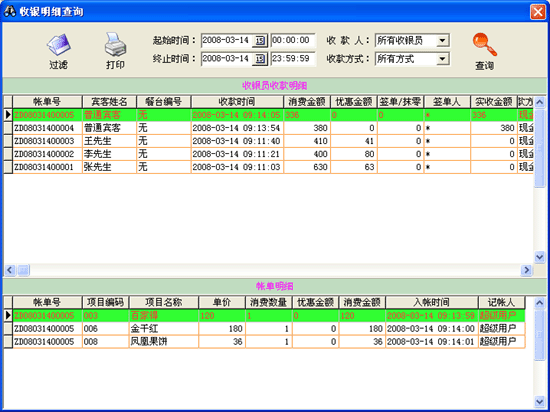550x412 pixels.
Task: Select the bill row for 王先生
Action: coord(269,141)
